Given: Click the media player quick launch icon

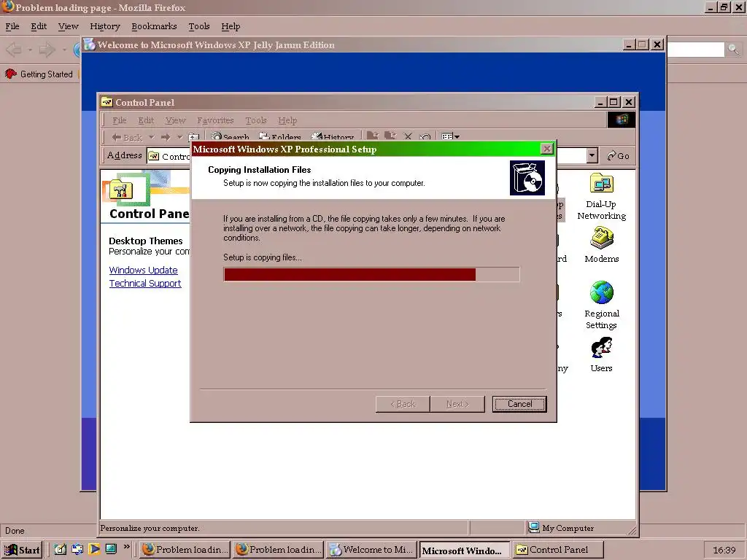Looking at the screenshot, I should coord(94,549).
